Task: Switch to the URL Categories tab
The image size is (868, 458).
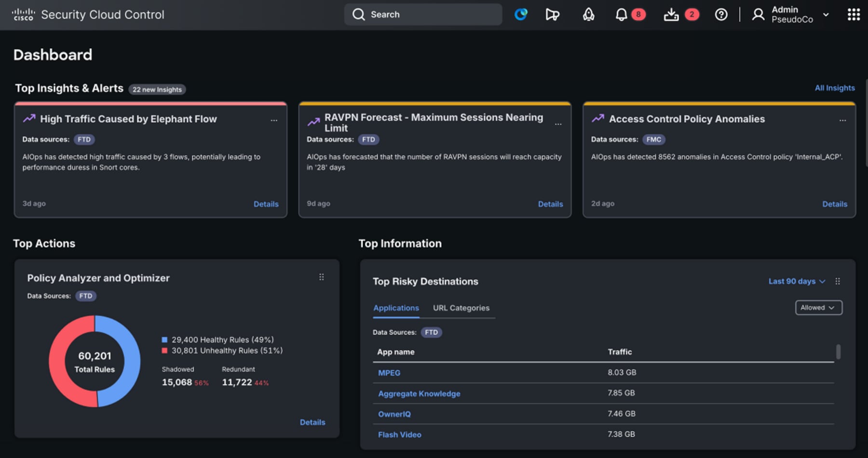Action: tap(461, 308)
